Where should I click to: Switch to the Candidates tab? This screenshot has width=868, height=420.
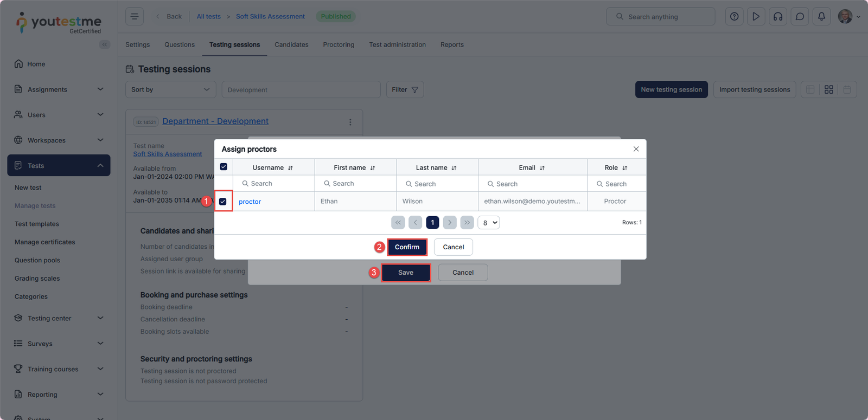click(x=291, y=44)
